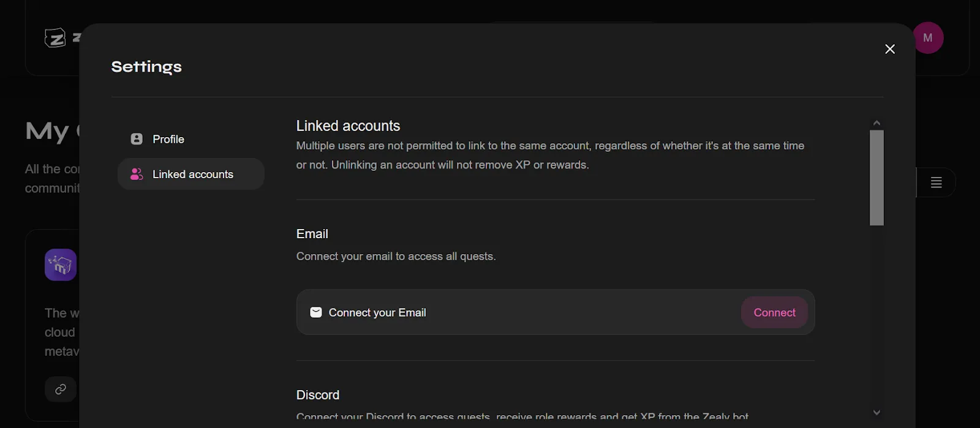Viewport: 980px width, 428px height.
Task: Click the Profile person icon in sidebar
Action: click(137, 139)
